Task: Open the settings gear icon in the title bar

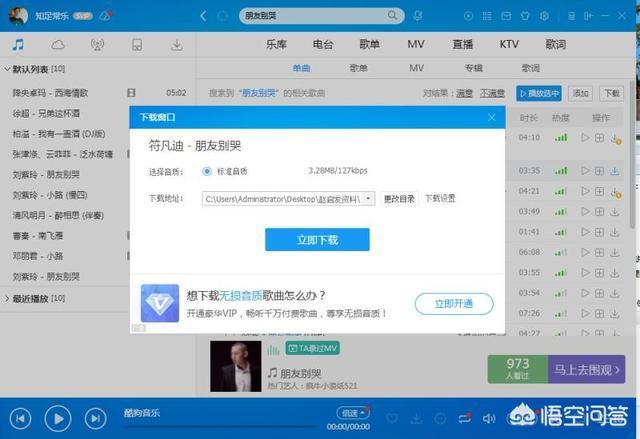Action: (x=544, y=16)
